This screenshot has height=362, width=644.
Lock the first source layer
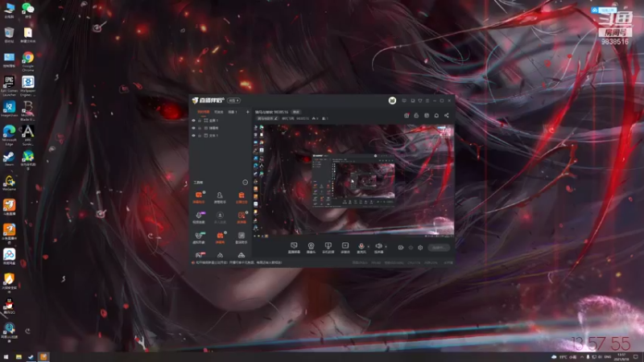tap(200, 121)
